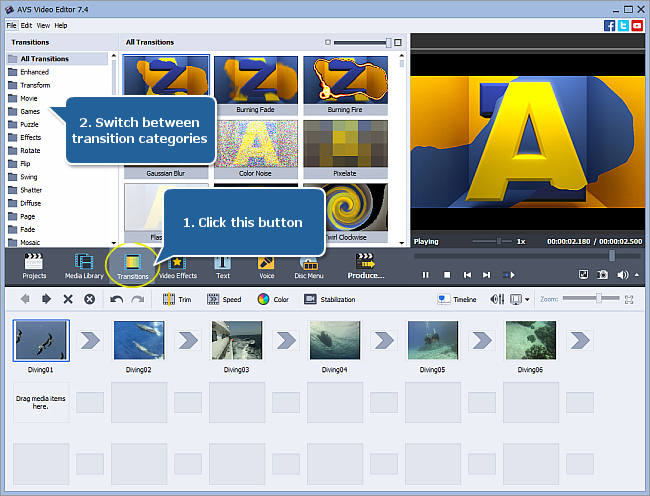Select the Enhanced transitions folder

click(x=29, y=72)
